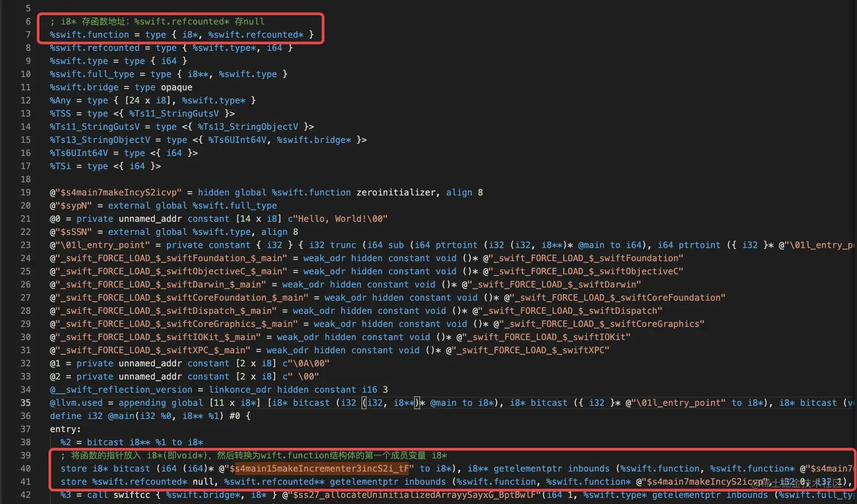This screenshot has width=857, height=504.
Task: Click the Chinese comment on line 39
Action: [x=254, y=455]
